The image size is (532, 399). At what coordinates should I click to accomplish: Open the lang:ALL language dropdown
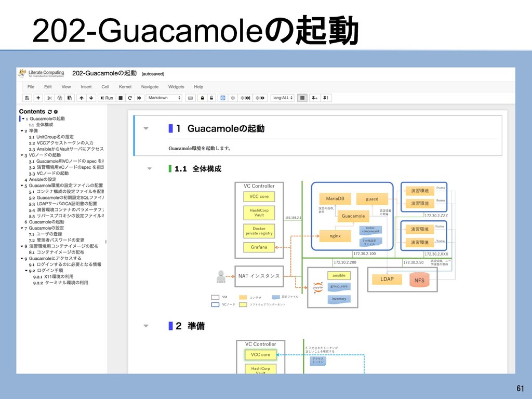tap(283, 98)
